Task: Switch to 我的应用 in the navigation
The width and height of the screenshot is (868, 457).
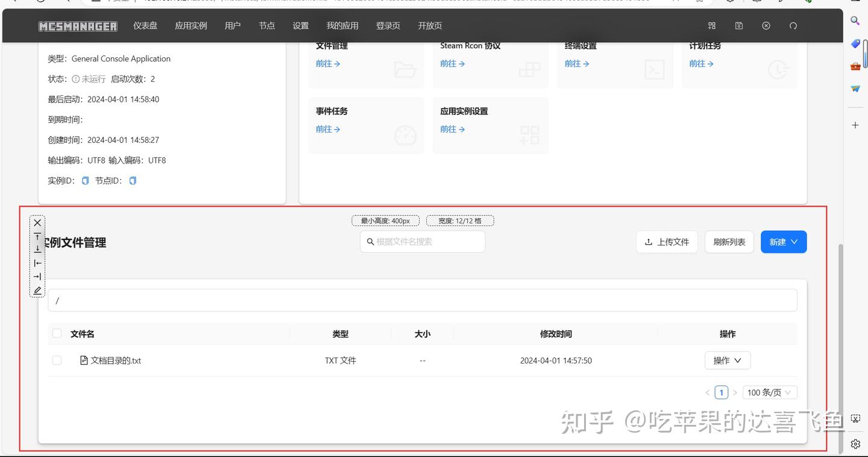Action: pos(342,25)
